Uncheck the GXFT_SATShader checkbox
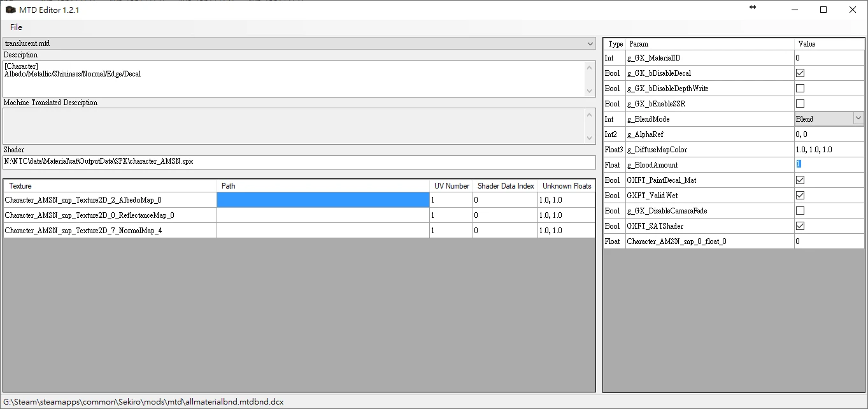This screenshot has height=409, width=868. click(800, 226)
